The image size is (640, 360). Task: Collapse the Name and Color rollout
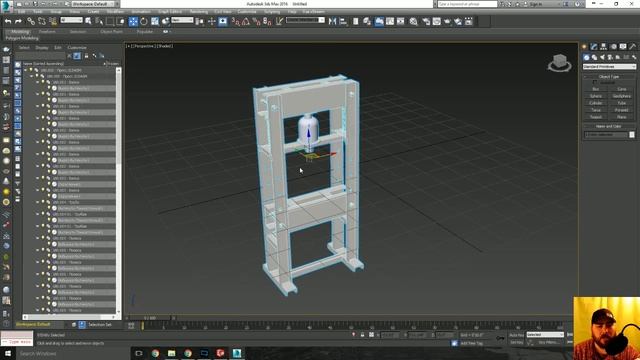point(609,126)
